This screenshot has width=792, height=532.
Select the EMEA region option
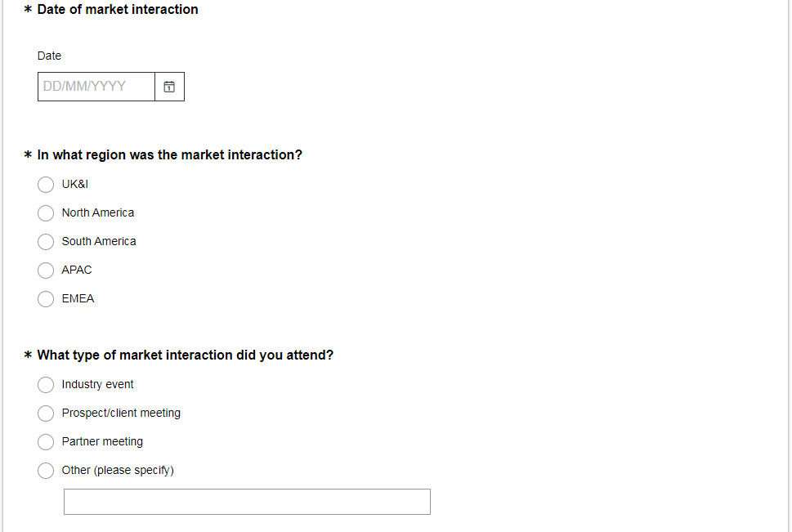pos(46,299)
